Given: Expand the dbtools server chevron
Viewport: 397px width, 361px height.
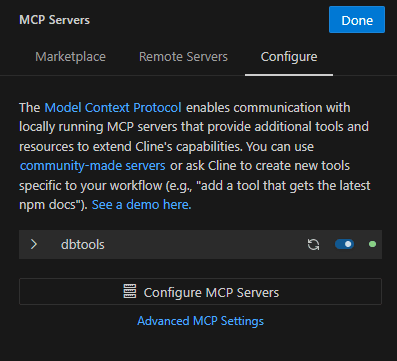Looking at the screenshot, I should (x=34, y=244).
